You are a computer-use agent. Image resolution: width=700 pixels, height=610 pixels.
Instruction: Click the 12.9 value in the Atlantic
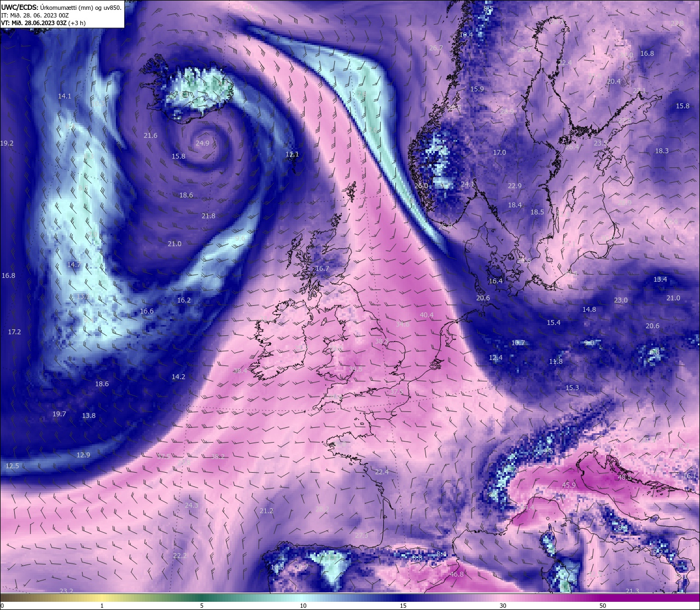83,455
